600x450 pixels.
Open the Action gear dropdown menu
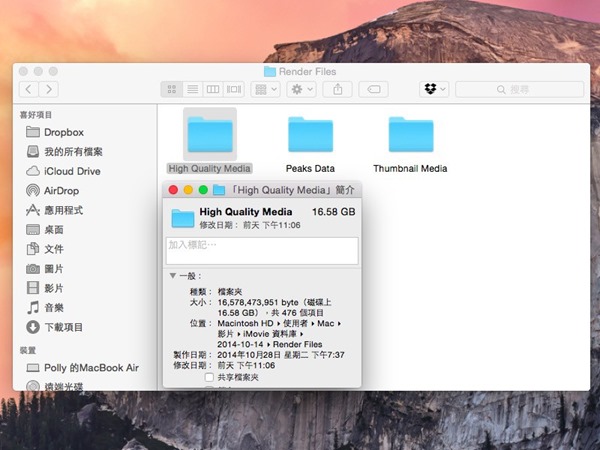[300, 90]
